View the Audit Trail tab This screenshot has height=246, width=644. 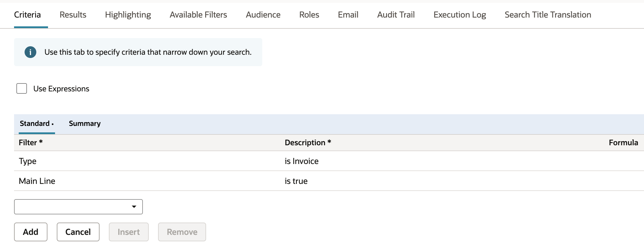click(x=396, y=15)
